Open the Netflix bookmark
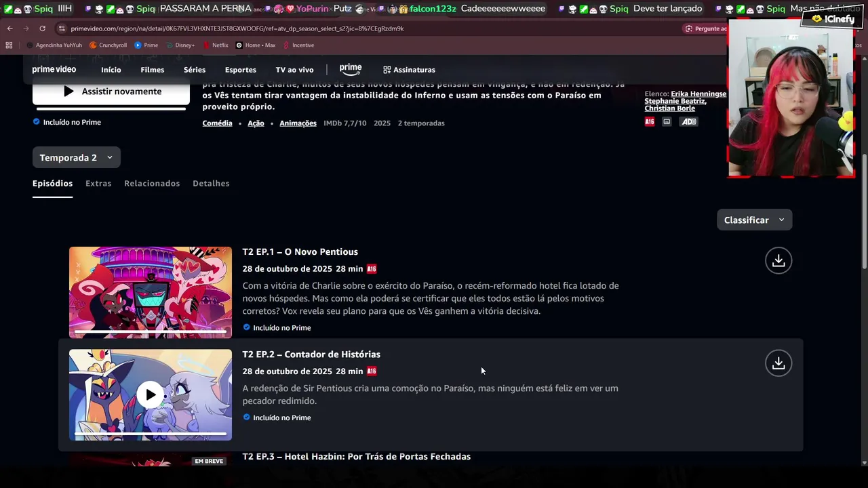 [215, 45]
